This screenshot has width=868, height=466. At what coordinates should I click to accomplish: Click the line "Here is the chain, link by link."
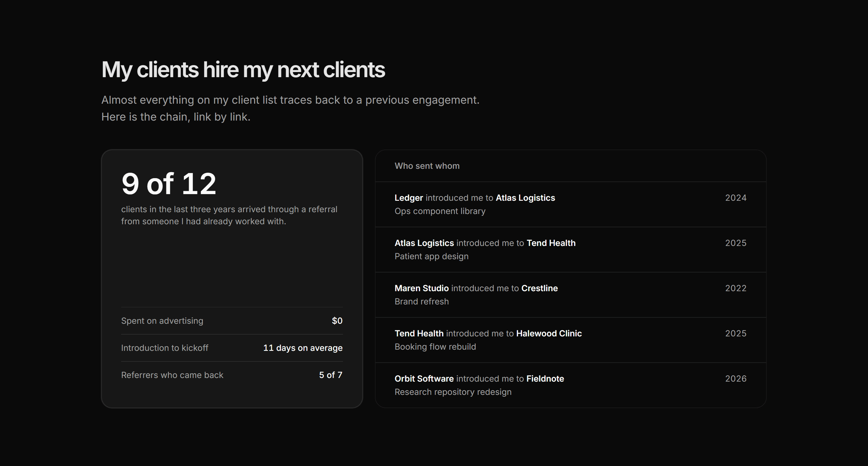tap(176, 117)
